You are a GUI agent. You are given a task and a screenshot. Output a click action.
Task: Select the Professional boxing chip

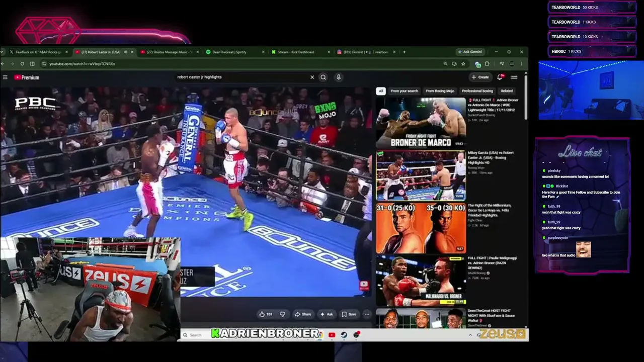coord(477,91)
